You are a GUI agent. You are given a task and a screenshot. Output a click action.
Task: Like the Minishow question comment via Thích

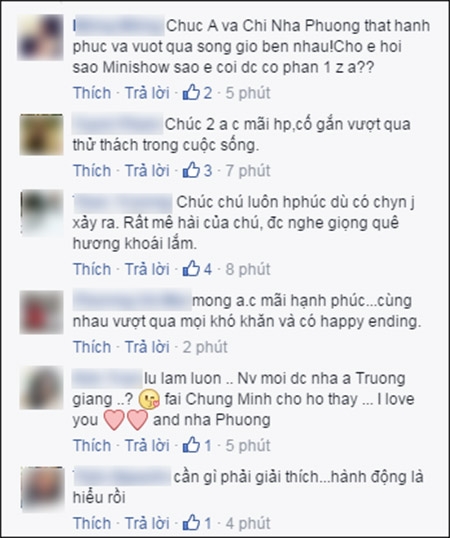tap(92, 93)
